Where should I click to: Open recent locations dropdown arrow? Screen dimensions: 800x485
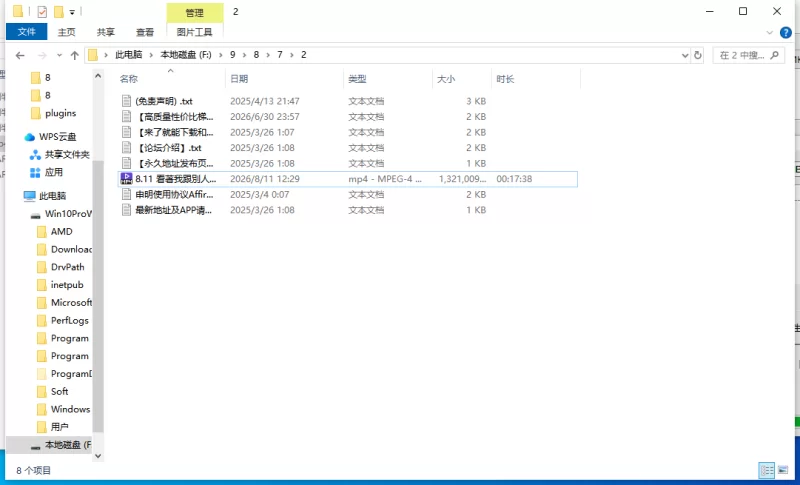point(60,55)
